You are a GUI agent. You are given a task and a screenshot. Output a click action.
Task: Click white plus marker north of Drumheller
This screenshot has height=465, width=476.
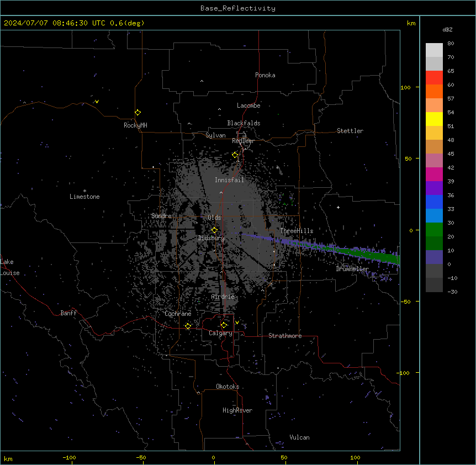tap(338, 207)
